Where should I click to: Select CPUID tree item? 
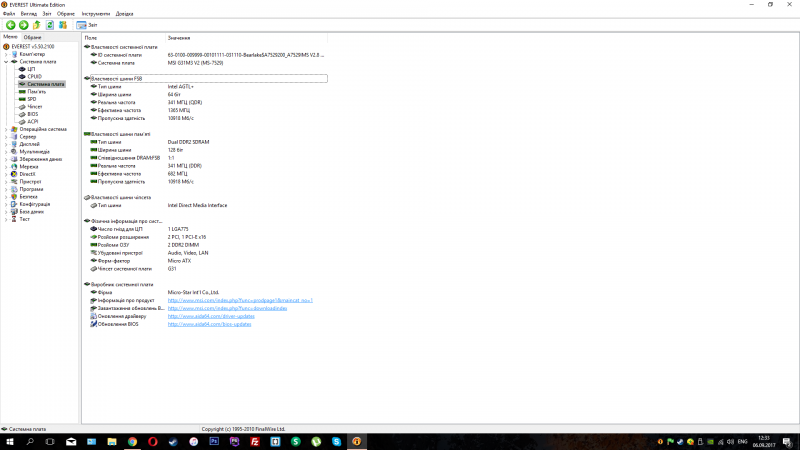pos(34,77)
